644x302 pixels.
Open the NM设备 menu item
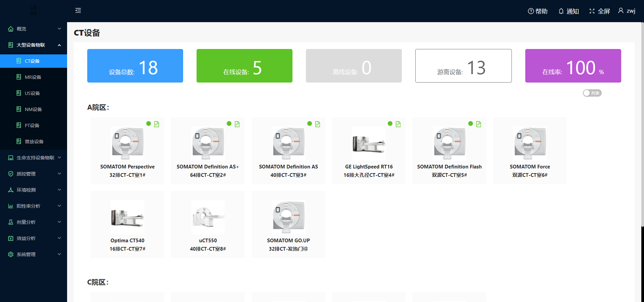(34, 109)
